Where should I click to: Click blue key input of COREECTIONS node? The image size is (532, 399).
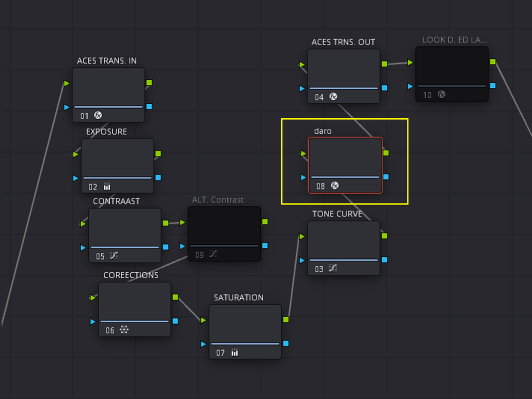click(x=93, y=322)
